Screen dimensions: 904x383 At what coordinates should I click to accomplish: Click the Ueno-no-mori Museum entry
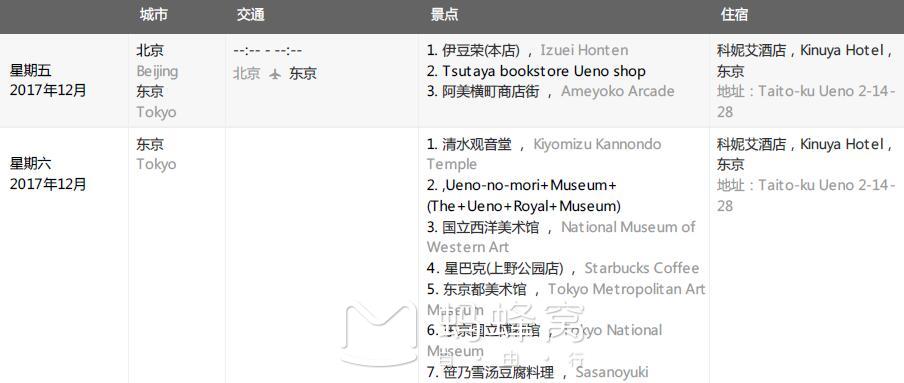523,196
